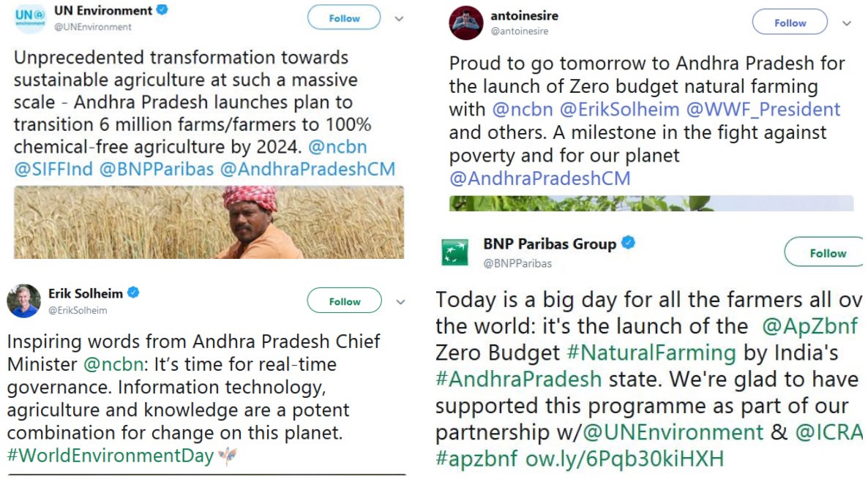Open the ow.ly/6Pqb30kiHXH link
This screenshot has height=479, width=868.
tap(624, 459)
